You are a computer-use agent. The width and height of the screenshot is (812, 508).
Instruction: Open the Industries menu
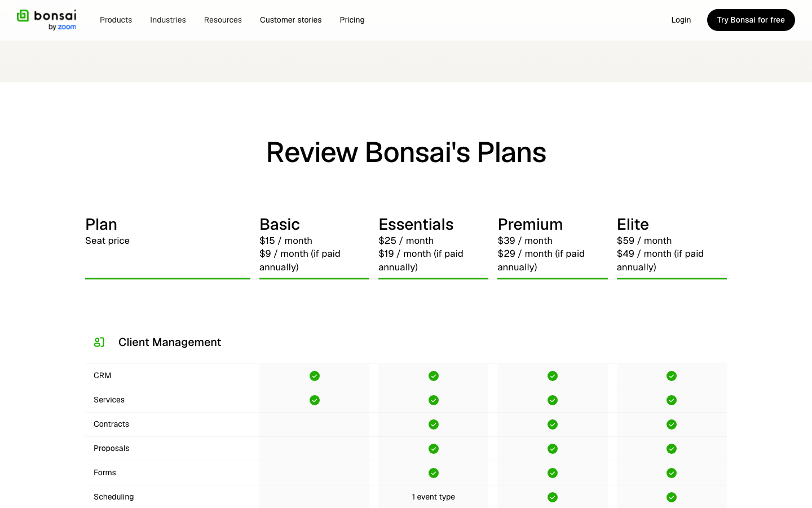(x=168, y=20)
